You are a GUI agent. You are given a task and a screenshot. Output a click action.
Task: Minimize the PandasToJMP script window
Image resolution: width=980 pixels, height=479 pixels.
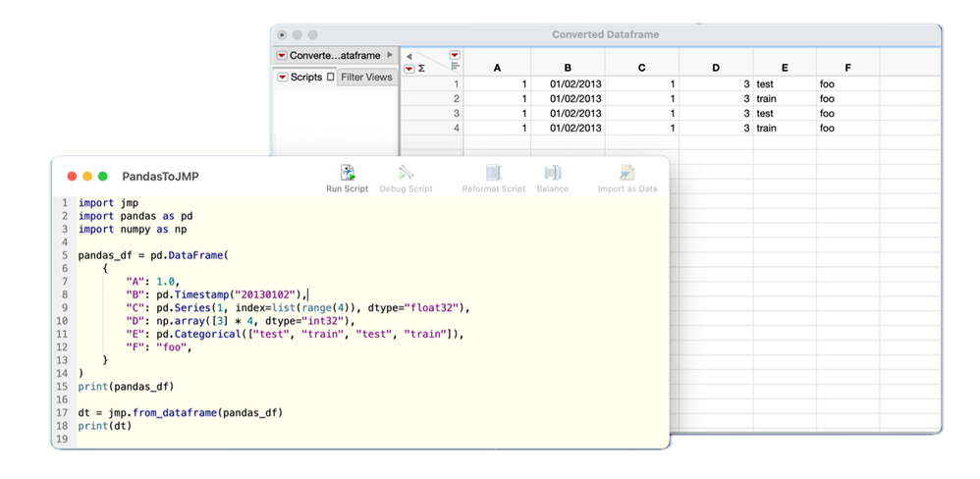(87, 177)
